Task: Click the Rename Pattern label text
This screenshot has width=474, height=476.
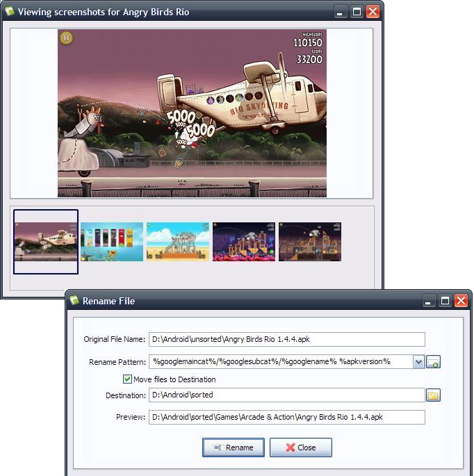Action: click(x=117, y=362)
